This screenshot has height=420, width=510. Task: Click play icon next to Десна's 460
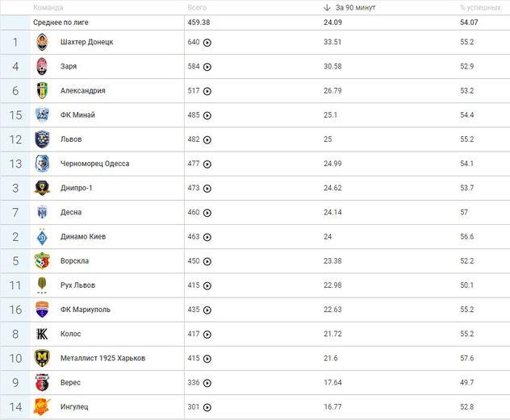pyautogui.click(x=207, y=213)
